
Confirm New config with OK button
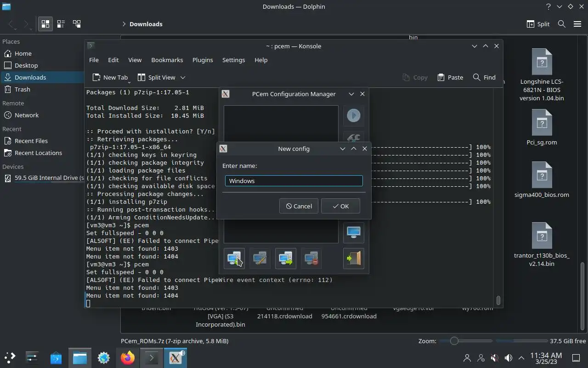click(340, 206)
